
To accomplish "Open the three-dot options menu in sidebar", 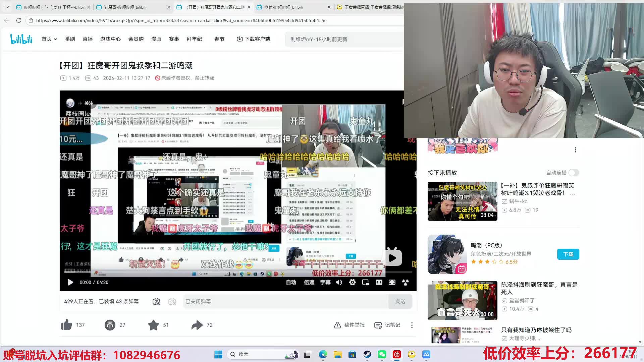I will pos(576,150).
